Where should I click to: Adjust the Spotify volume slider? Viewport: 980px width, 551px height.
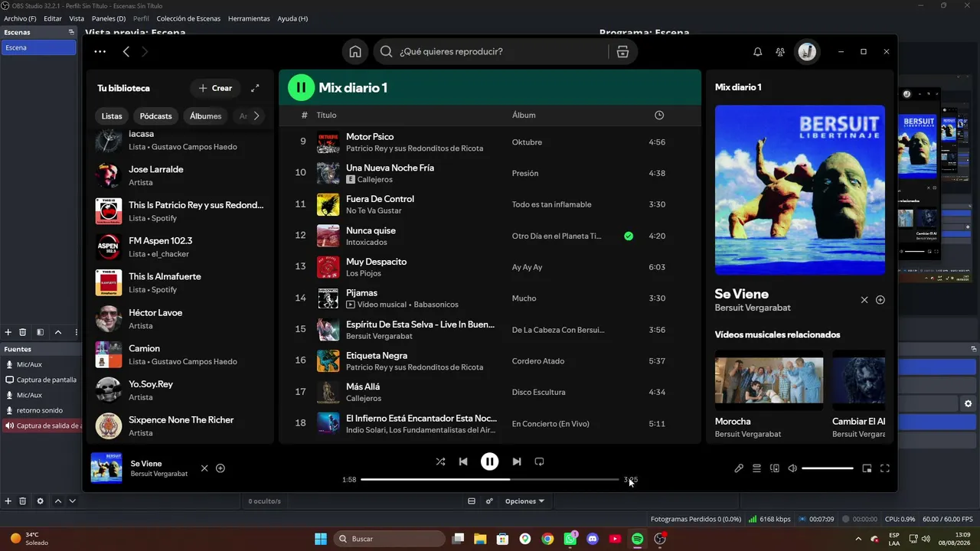pyautogui.click(x=828, y=468)
